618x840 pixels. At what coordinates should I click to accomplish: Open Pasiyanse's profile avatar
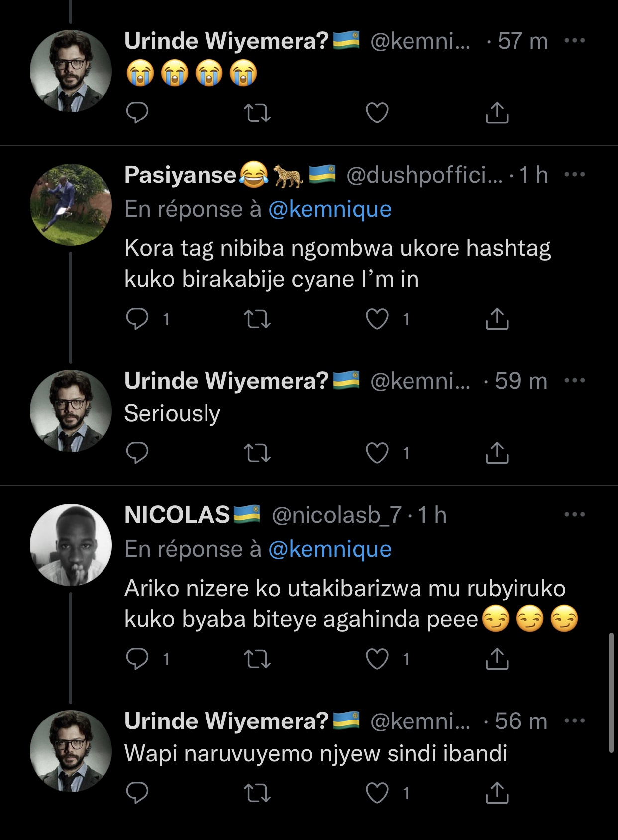coord(71,205)
